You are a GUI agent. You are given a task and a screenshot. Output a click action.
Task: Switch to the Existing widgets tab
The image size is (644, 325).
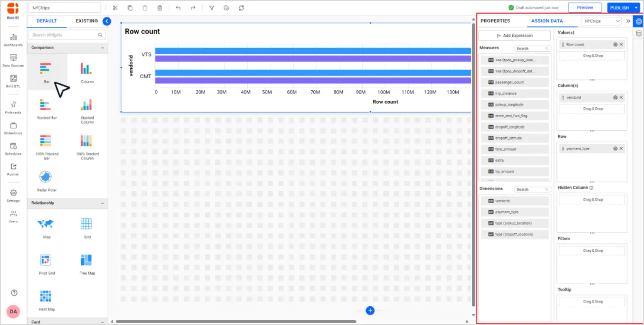[x=86, y=21]
